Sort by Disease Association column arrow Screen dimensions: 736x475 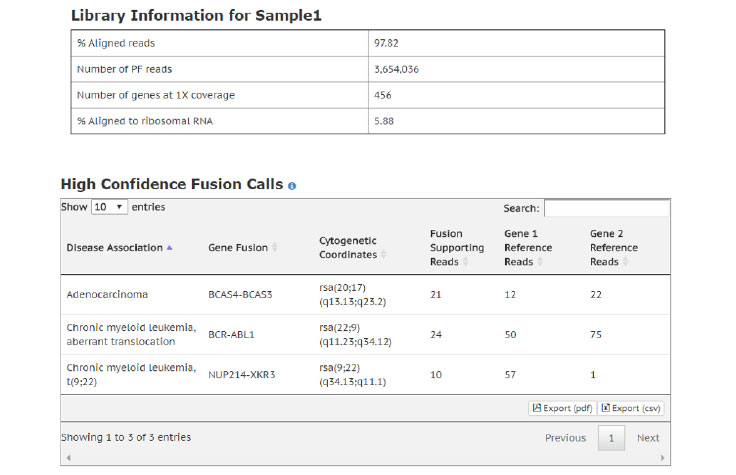(169, 248)
